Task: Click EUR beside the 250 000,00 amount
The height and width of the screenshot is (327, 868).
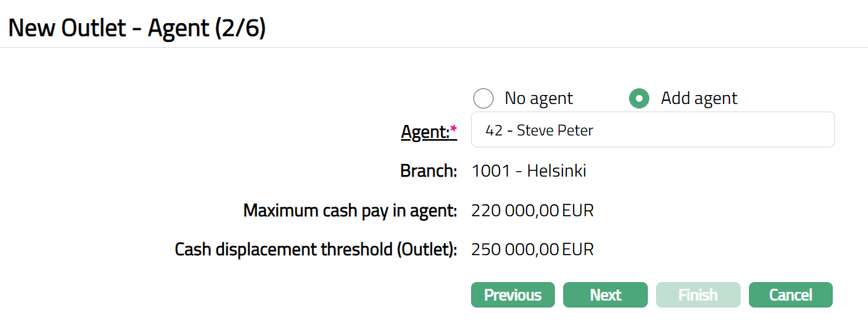Action: [x=578, y=250]
